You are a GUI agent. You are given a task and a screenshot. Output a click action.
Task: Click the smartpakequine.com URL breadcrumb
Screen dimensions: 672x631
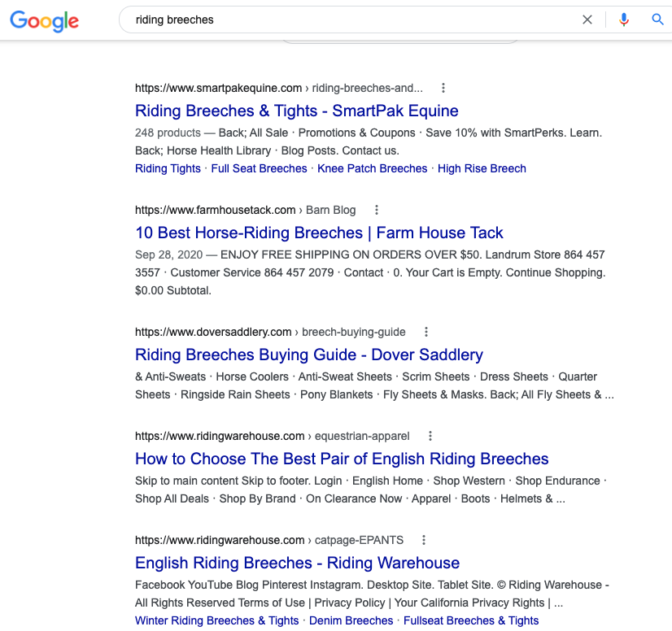[278, 88]
